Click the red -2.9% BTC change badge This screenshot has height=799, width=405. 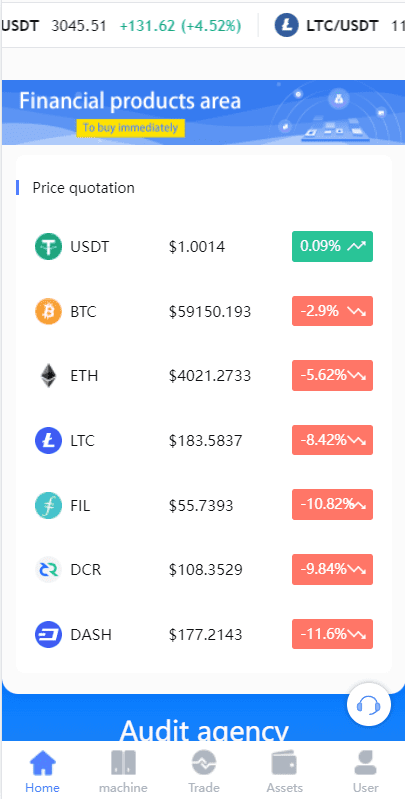(332, 311)
